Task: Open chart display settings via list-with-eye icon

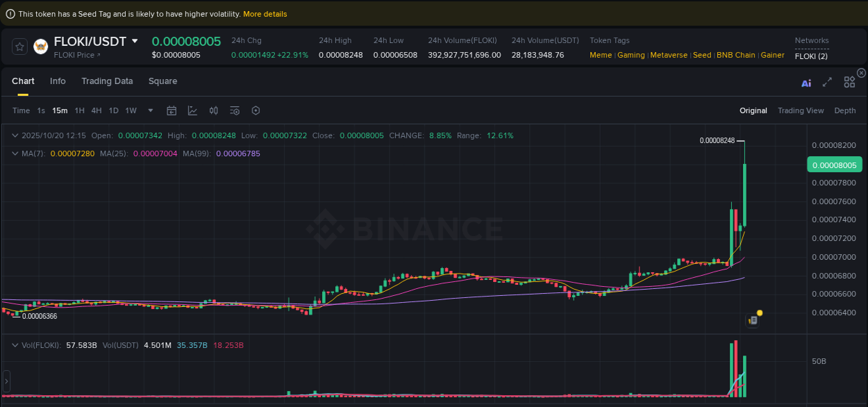Action: (x=234, y=110)
